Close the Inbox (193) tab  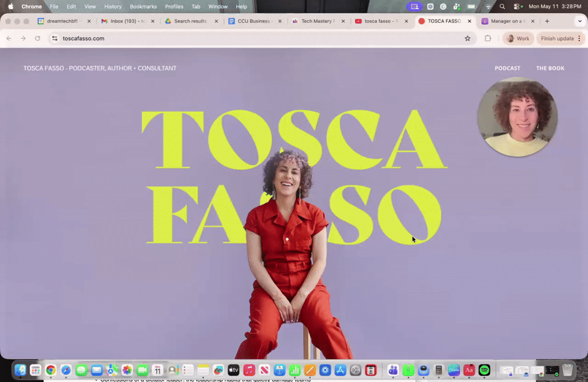(x=153, y=21)
